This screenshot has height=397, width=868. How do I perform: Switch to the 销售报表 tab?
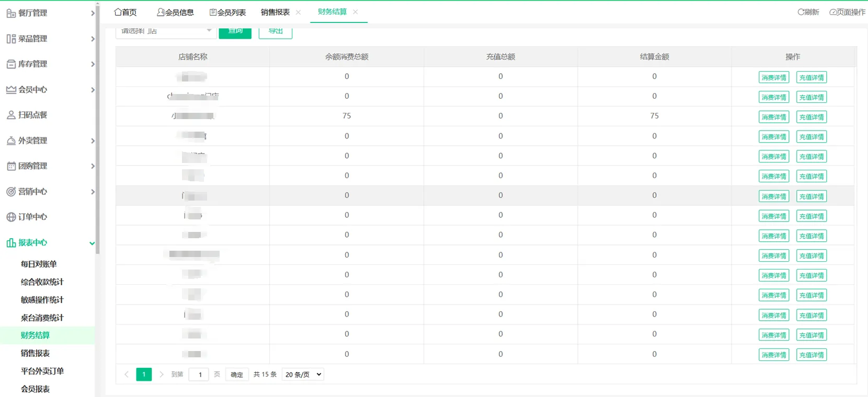click(x=275, y=12)
